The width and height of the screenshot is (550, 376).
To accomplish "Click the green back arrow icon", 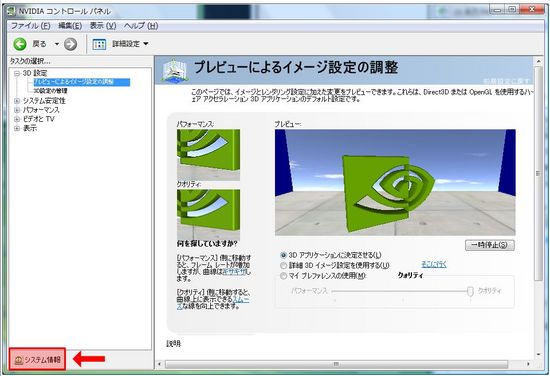I will click(20, 44).
